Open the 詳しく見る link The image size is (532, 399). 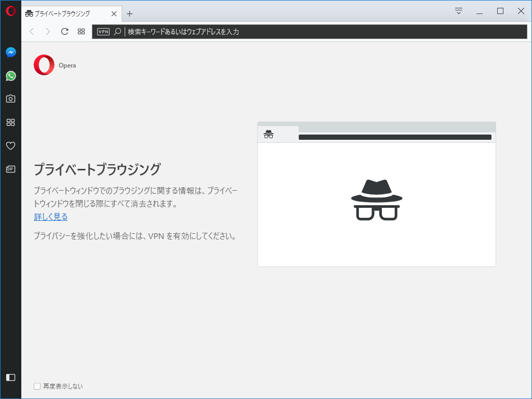pyautogui.click(x=50, y=217)
